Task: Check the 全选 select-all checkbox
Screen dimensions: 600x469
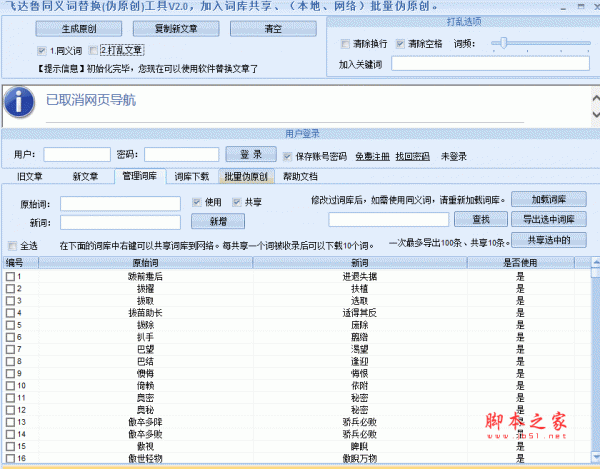Action: pos(12,245)
